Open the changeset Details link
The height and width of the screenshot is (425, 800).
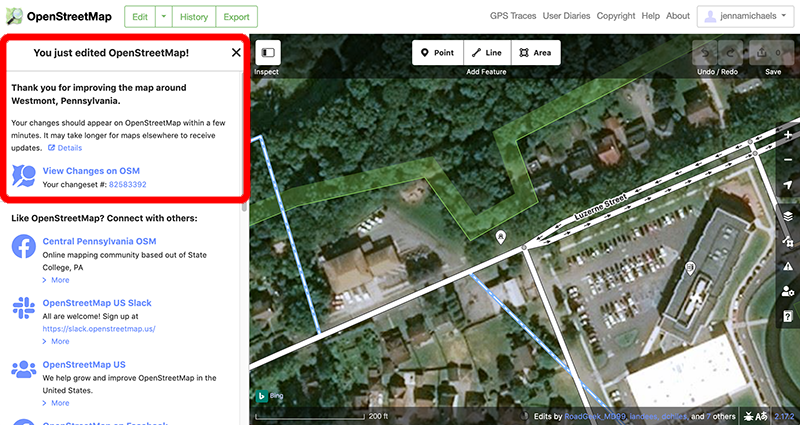point(65,148)
